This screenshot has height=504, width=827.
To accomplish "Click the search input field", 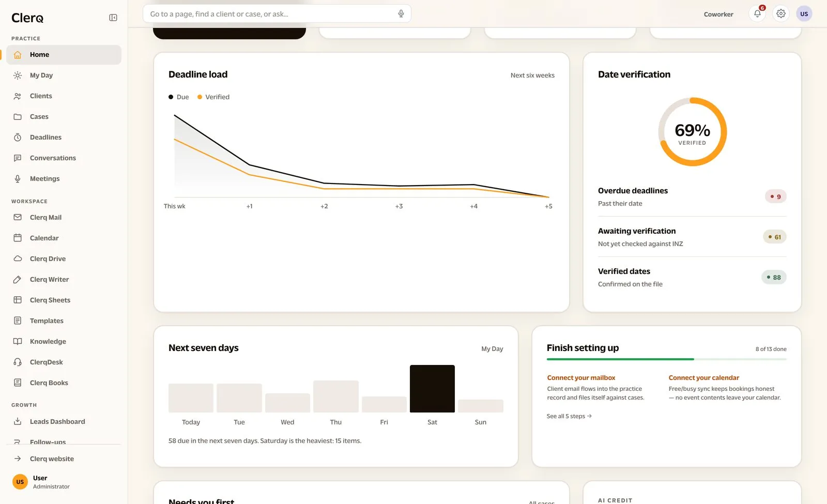I will pos(277,14).
